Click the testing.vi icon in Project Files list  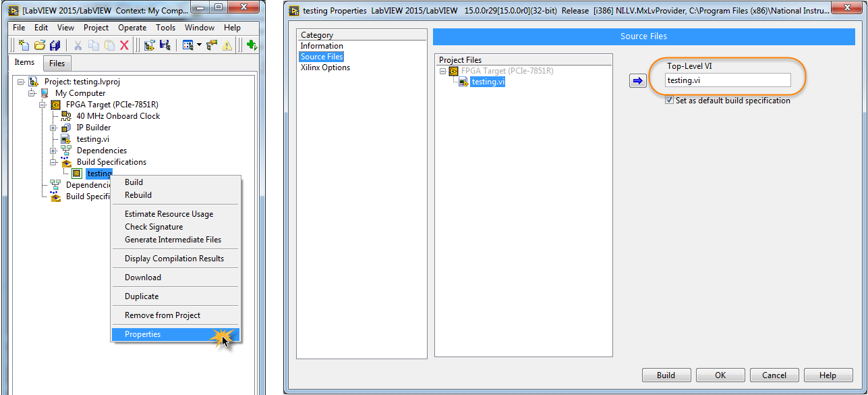pyautogui.click(x=465, y=82)
